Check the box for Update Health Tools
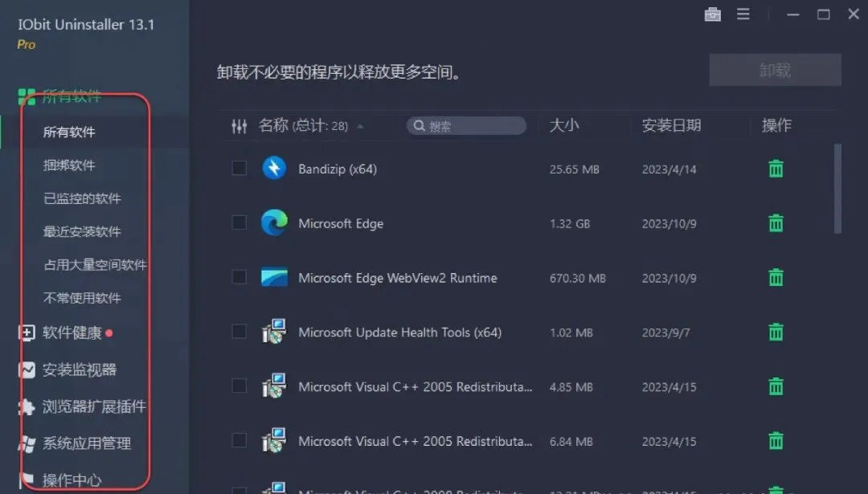Viewport: 868px width, 494px height. pyautogui.click(x=240, y=332)
